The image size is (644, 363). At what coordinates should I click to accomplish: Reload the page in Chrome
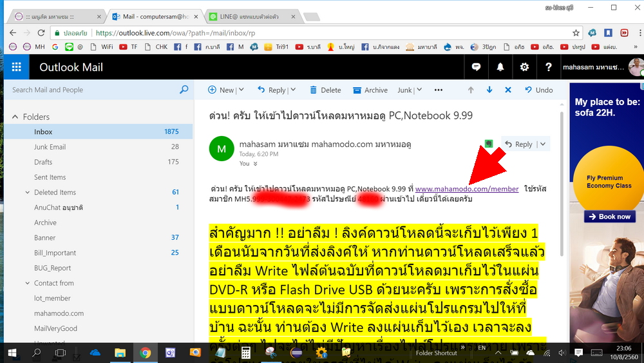(41, 33)
